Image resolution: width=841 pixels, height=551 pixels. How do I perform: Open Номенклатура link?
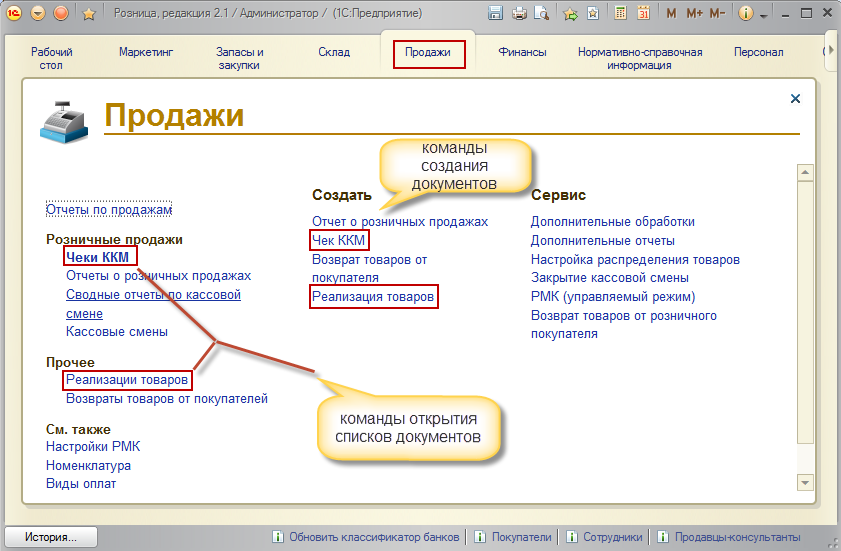coord(88,465)
